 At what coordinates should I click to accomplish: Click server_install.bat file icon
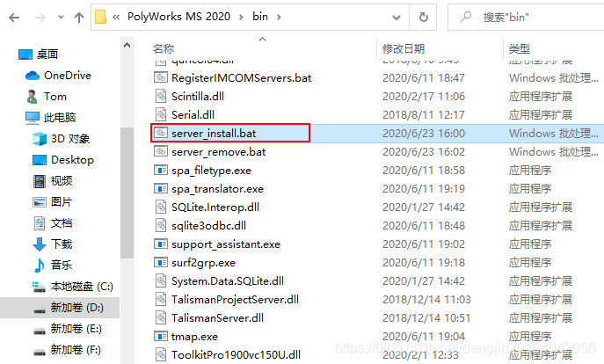pyautogui.click(x=161, y=133)
